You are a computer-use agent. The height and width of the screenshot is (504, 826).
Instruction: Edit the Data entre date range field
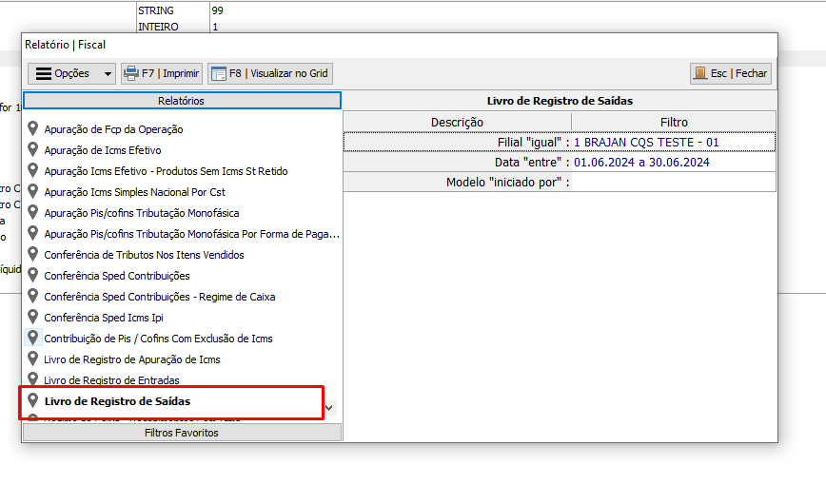pyautogui.click(x=673, y=163)
